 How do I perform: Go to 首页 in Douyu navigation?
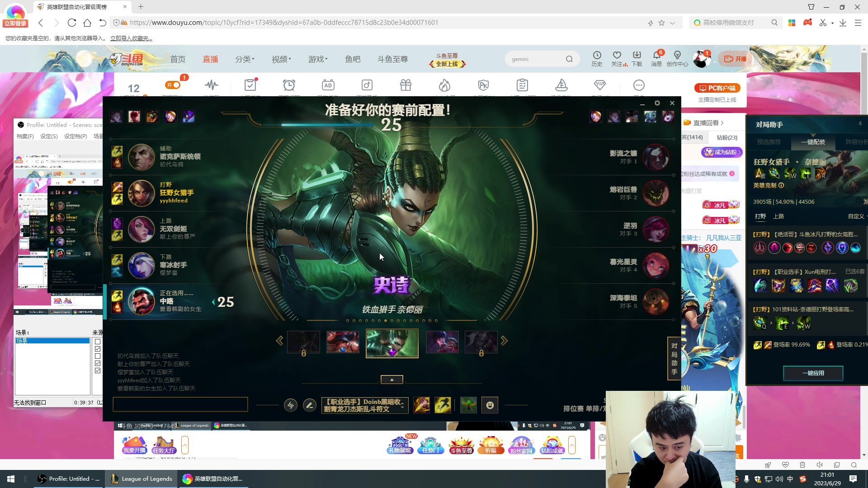[x=178, y=59]
